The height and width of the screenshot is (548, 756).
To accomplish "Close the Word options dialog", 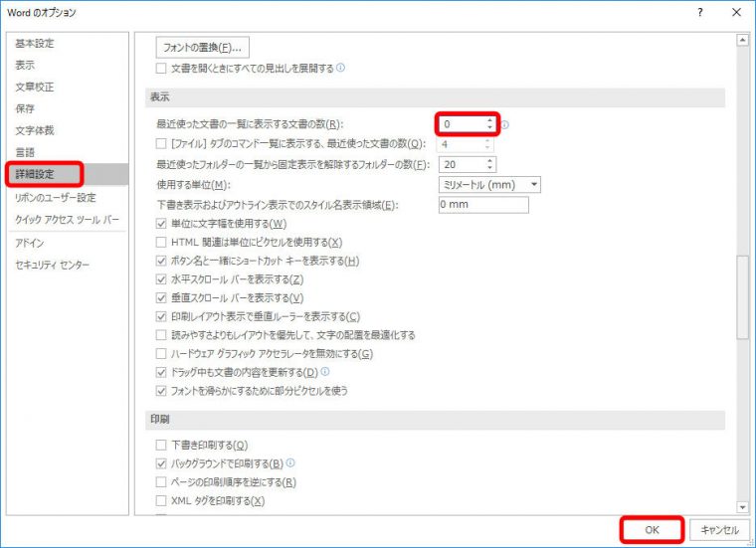I will [737, 13].
